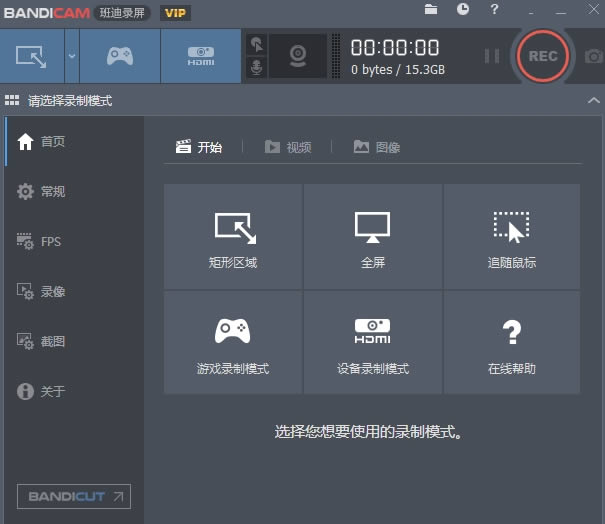Click the small compact-mode button in title bar

point(531,12)
